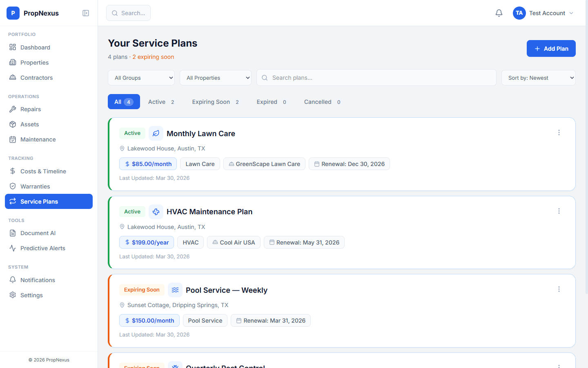Click the wave icon on Pool Service plan
The image size is (588, 368).
tap(175, 290)
